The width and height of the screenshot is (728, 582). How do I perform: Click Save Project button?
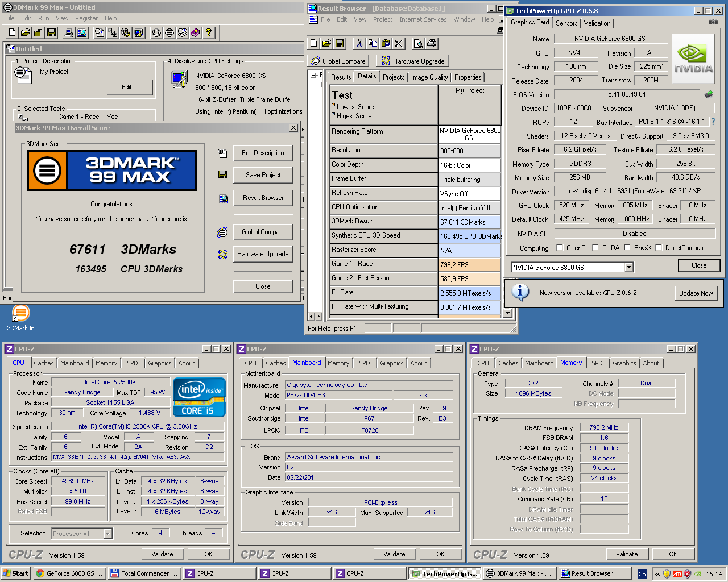263,175
